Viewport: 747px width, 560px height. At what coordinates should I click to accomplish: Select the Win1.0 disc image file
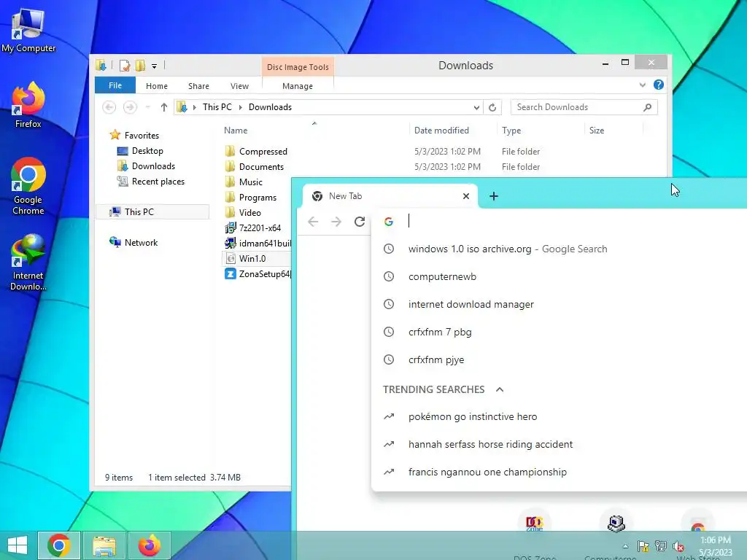[x=252, y=259]
